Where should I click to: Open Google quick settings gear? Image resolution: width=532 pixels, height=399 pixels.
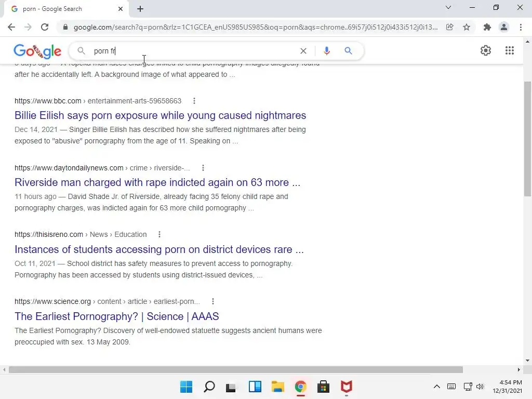486,50
